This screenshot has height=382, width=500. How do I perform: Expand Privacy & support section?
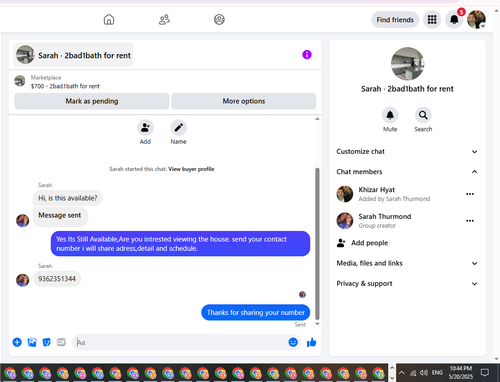click(x=407, y=284)
